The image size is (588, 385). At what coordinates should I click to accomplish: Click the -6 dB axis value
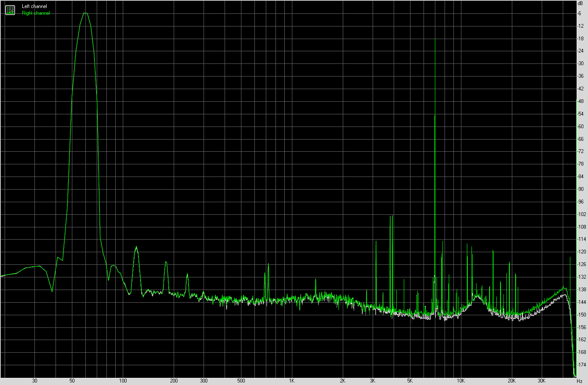[x=580, y=13]
